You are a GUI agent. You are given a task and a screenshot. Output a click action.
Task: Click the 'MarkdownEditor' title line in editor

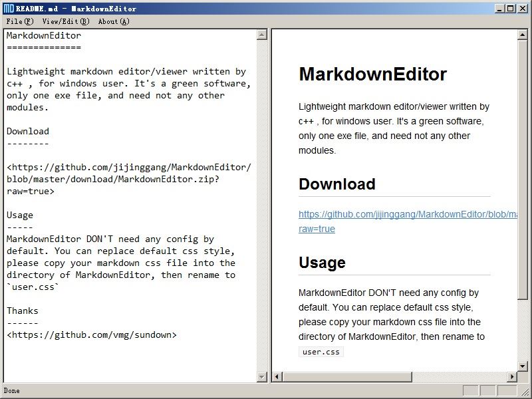point(44,36)
